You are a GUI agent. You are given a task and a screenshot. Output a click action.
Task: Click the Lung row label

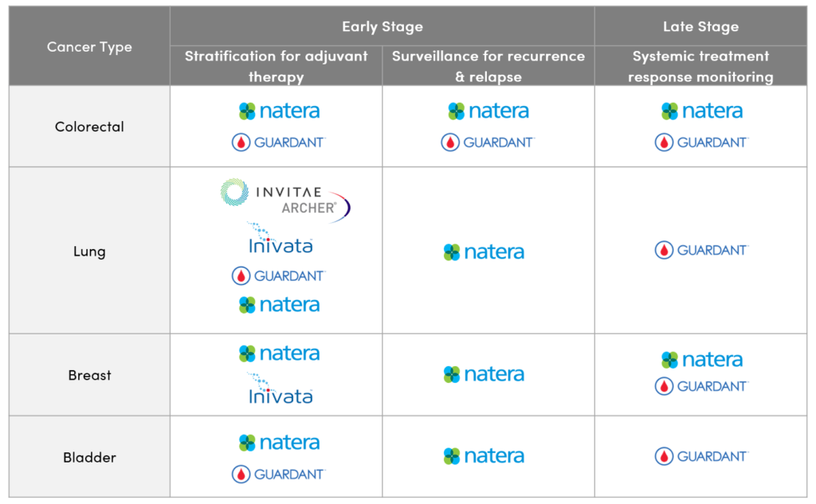(89, 252)
